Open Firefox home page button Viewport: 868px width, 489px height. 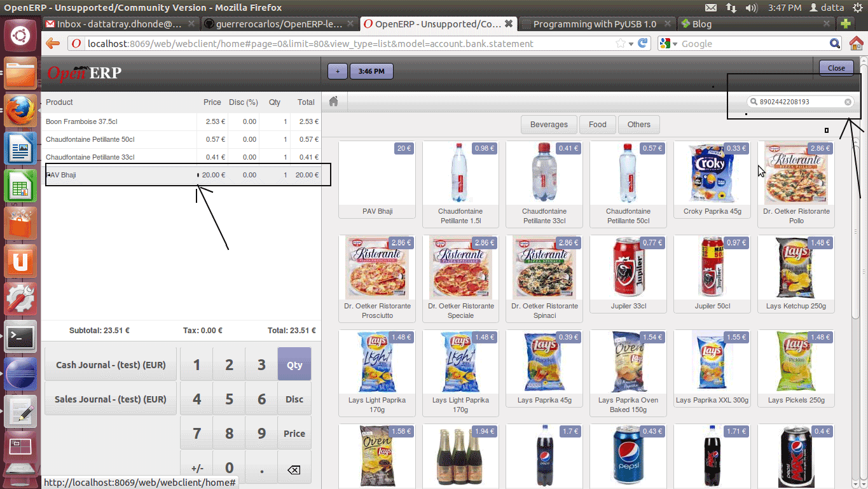[x=856, y=44]
